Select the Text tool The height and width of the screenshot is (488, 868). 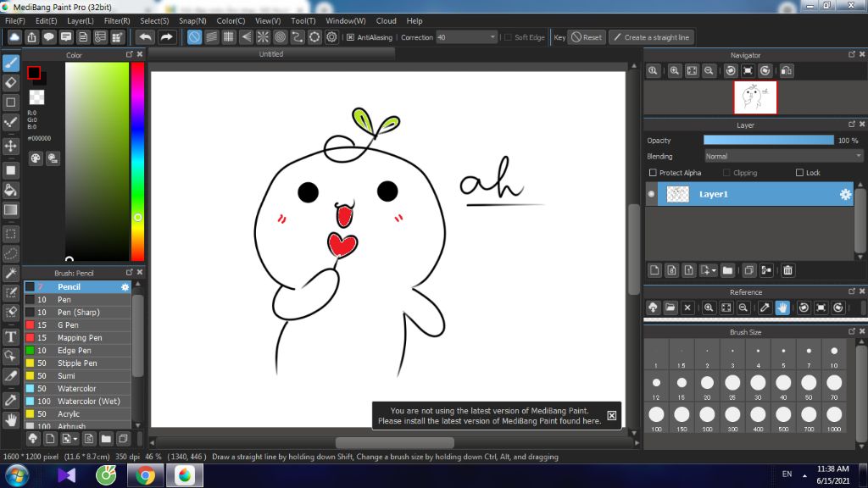(11, 336)
